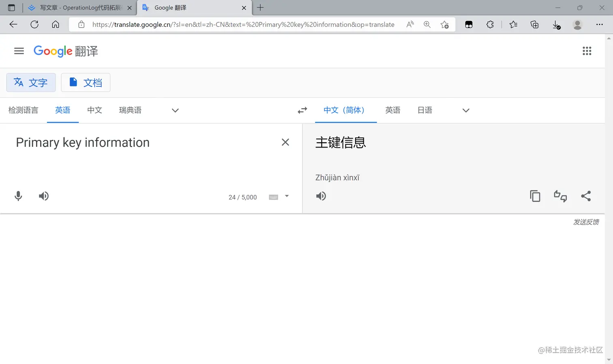
Task: Expand more source languages
Action: pyautogui.click(x=175, y=110)
